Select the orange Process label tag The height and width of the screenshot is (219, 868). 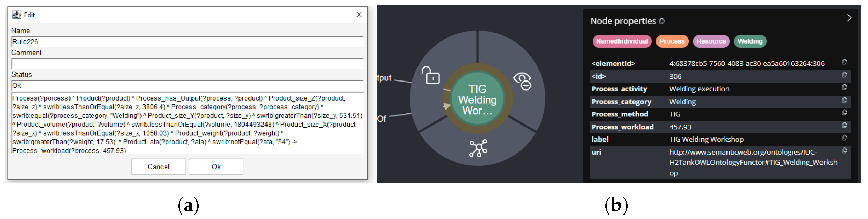pos(672,41)
